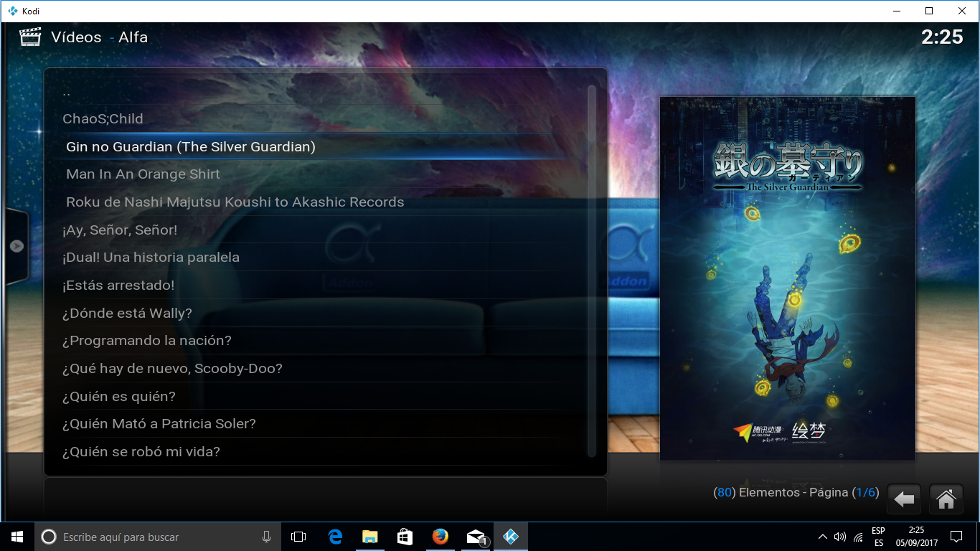Open ¿Qué hay de nuevo, Scooby-Doo?
The width and height of the screenshot is (980, 551).
pyautogui.click(x=316, y=369)
